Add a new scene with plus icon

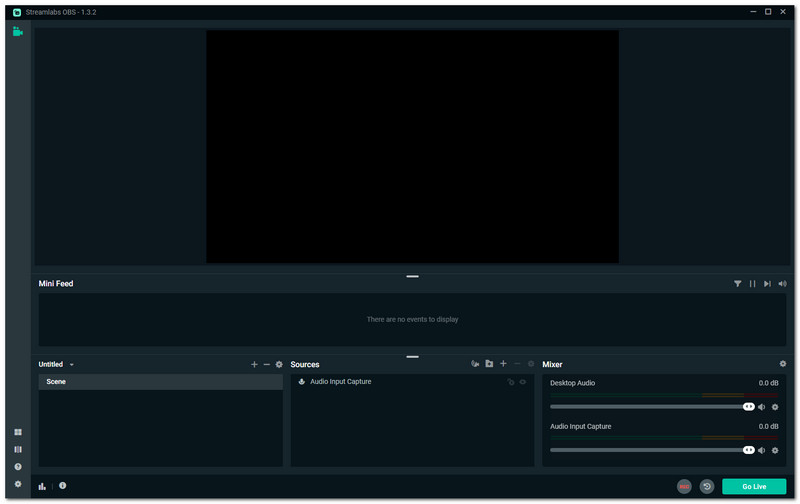coord(254,365)
